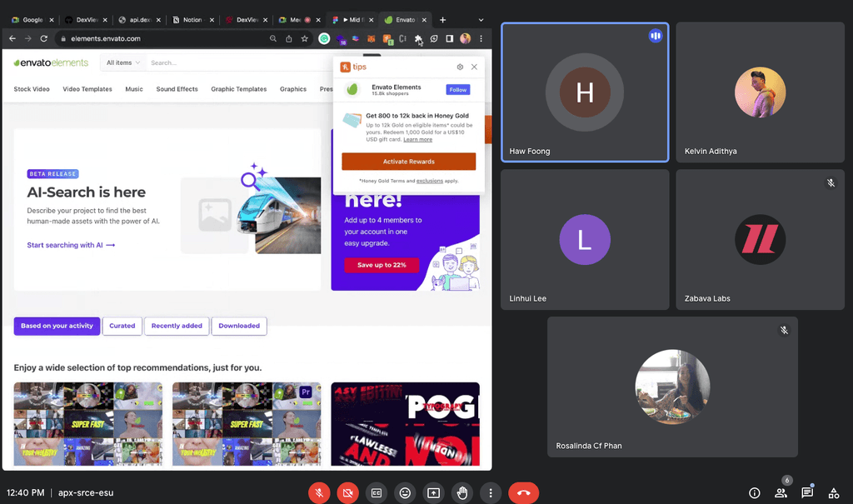Click the meeting code apx-srce-esu

[x=86, y=493]
